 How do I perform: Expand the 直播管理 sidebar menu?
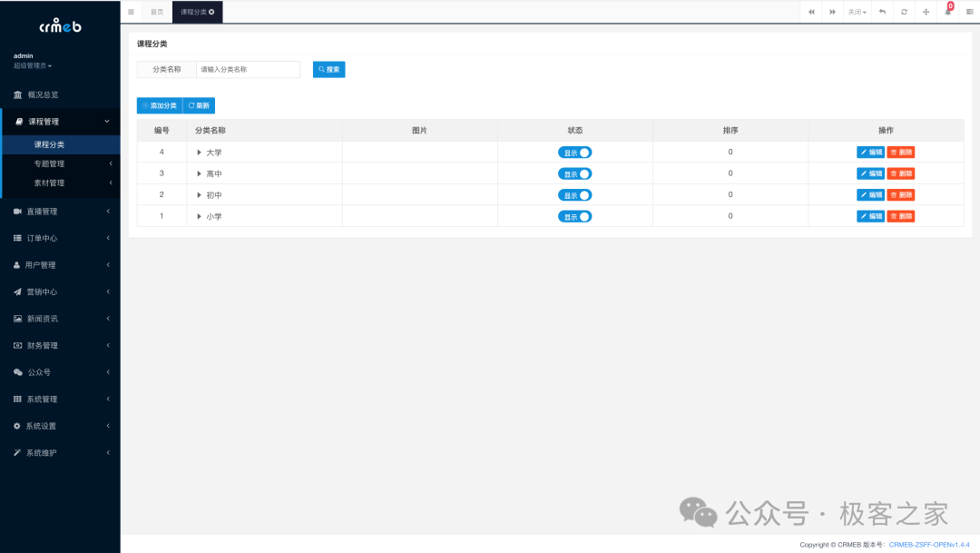pyautogui.click(x=60, y=212)
